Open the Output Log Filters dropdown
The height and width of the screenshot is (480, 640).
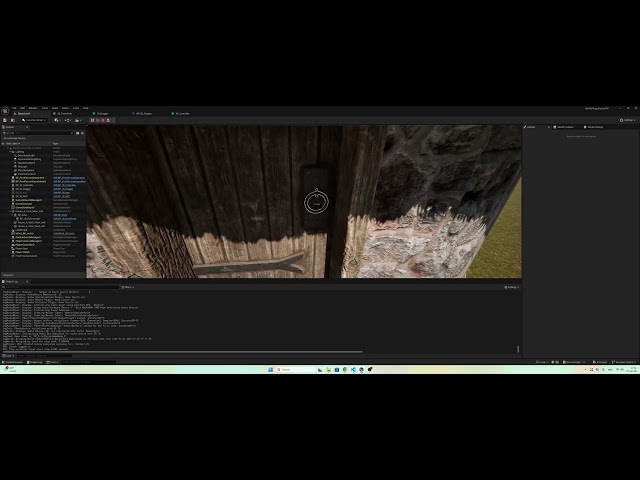(x=127, y=287)
